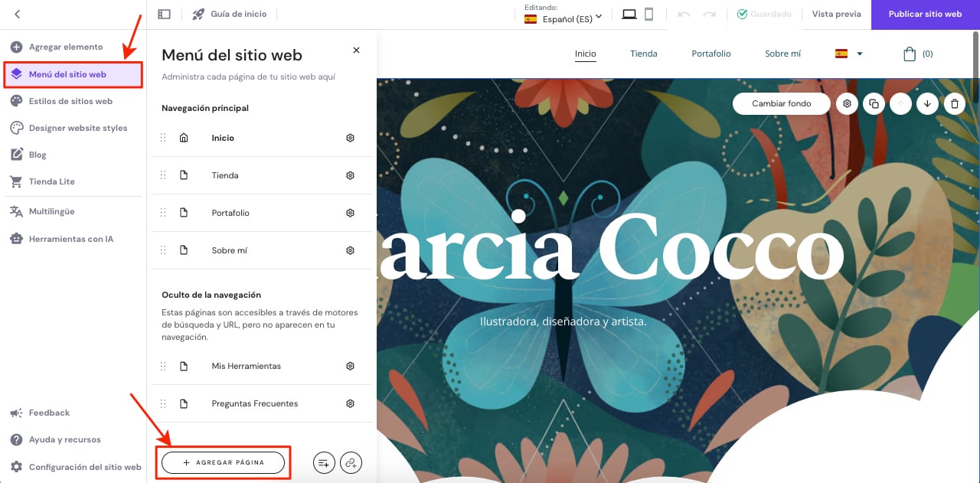This screenshot has width=980, height=483.
Task: Duplicate the section using copy icon
Action: pos(874,103)
